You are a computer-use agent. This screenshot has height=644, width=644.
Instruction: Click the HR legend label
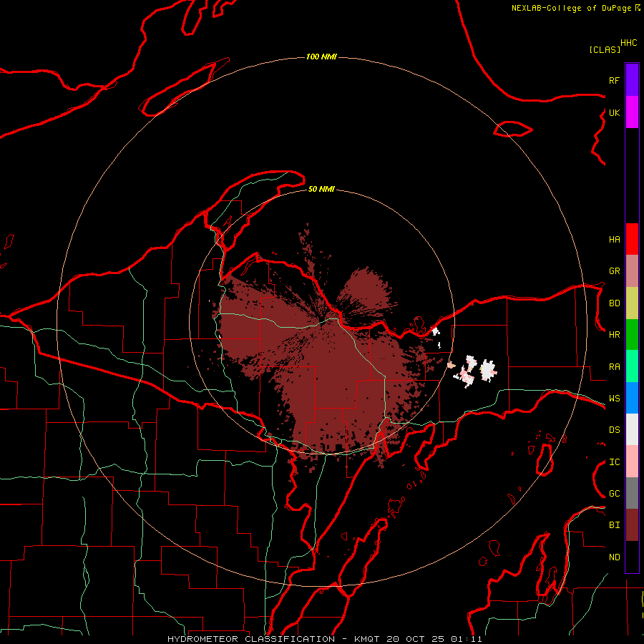click(615, 335)
